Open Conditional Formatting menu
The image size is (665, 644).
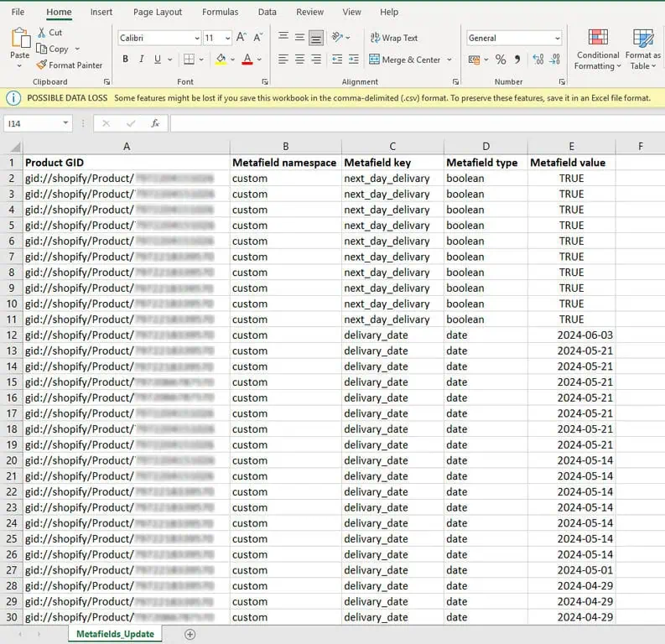click(x=598, y=49)
